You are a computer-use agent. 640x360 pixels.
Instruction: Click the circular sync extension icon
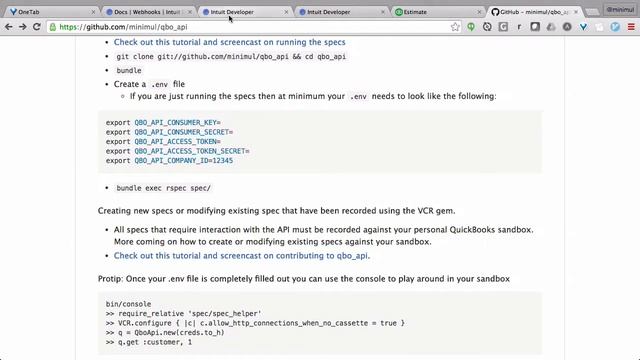[487, 27]
